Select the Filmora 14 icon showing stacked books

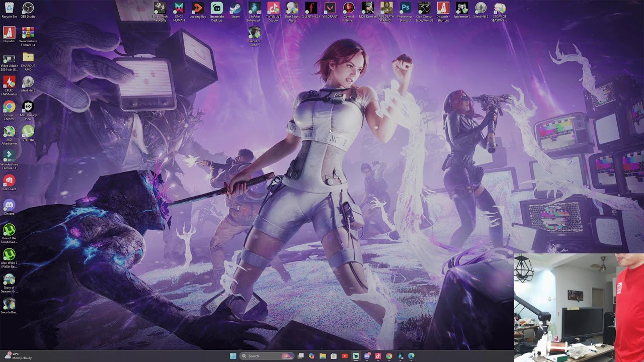[x=28, y=37]
